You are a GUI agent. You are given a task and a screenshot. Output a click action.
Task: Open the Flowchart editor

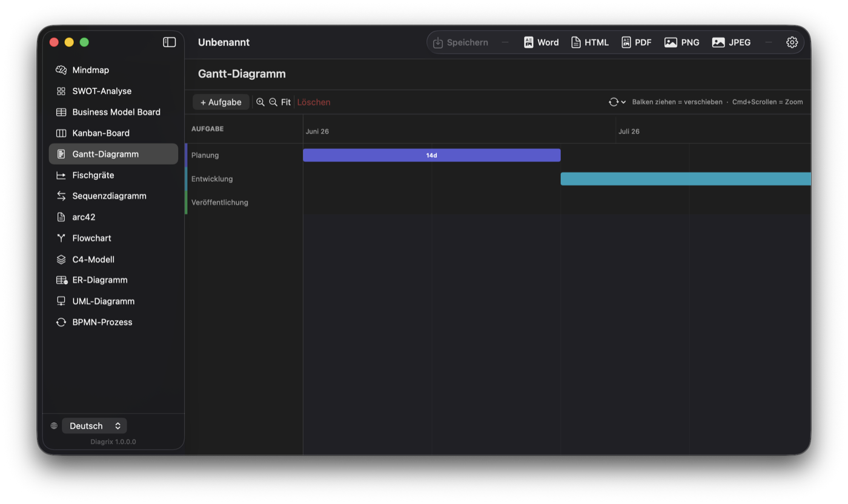coord(113,238)
